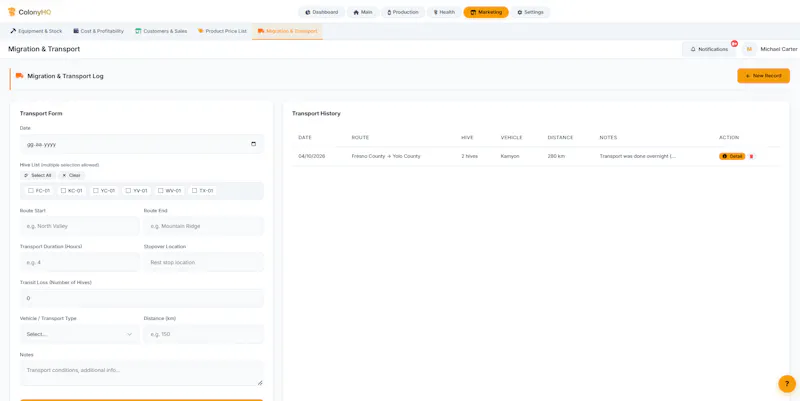Image resolution: width=800 pixels, height=401 pixels.
Task: Click the calendar icon in Date field
Action: coord(254,144)
